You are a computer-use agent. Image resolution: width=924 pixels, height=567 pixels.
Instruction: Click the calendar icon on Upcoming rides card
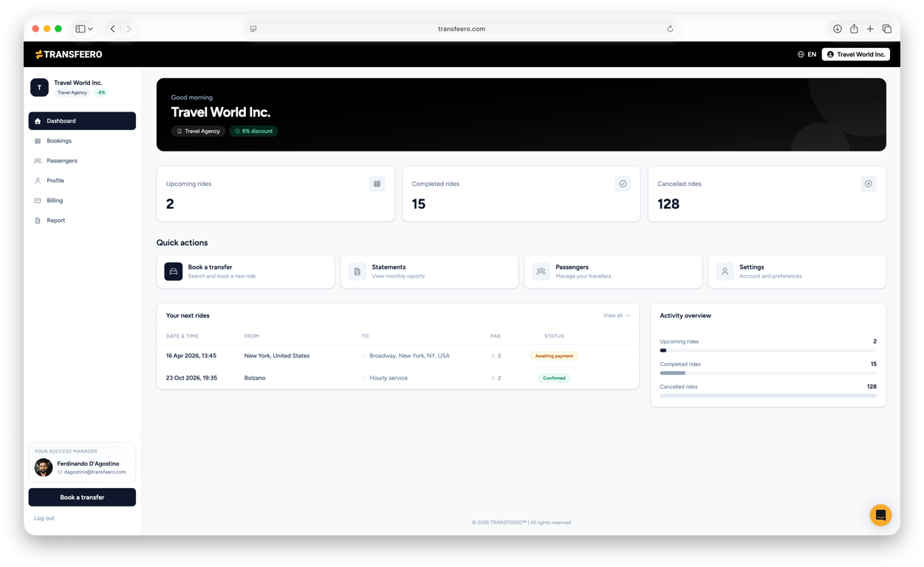tap(377, 184)
